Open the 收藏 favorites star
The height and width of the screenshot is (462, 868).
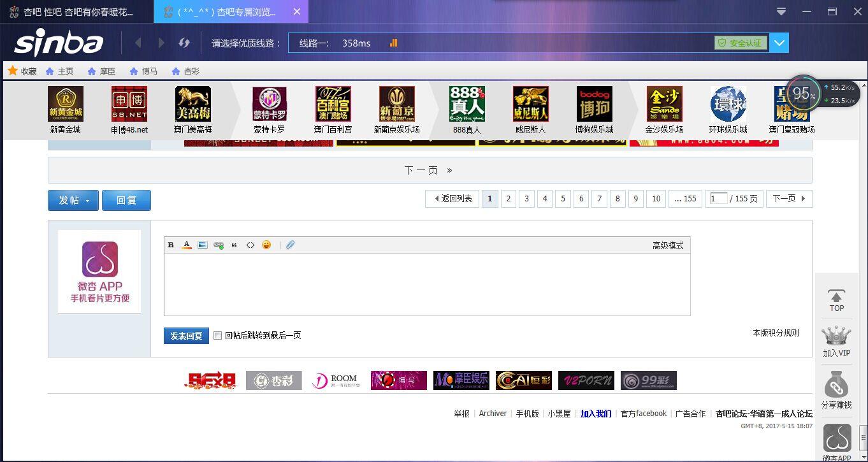click(x=11, y=71)
